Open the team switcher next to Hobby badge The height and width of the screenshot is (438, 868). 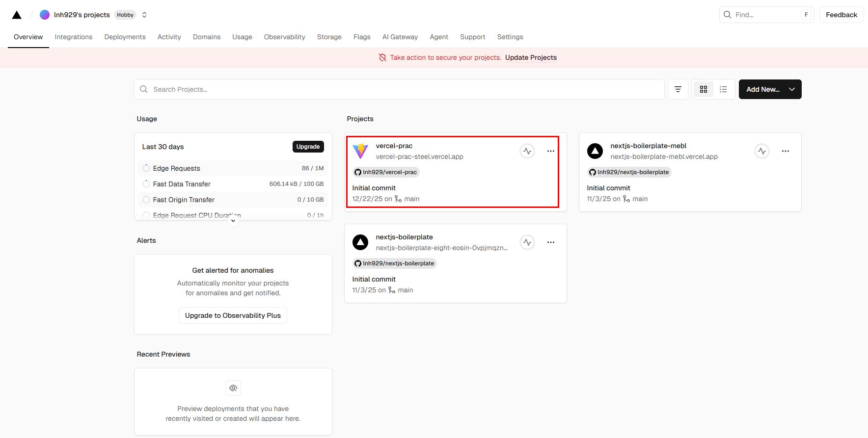[x=144, y=15]
